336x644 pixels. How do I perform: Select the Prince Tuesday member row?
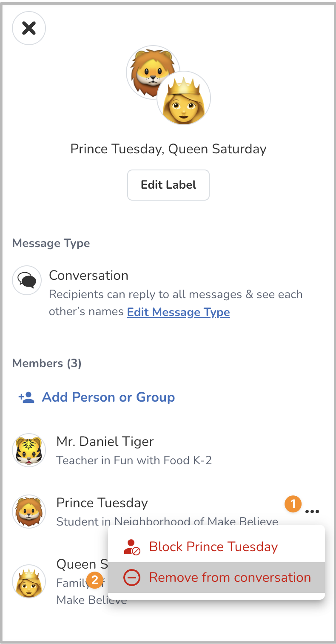102,503
